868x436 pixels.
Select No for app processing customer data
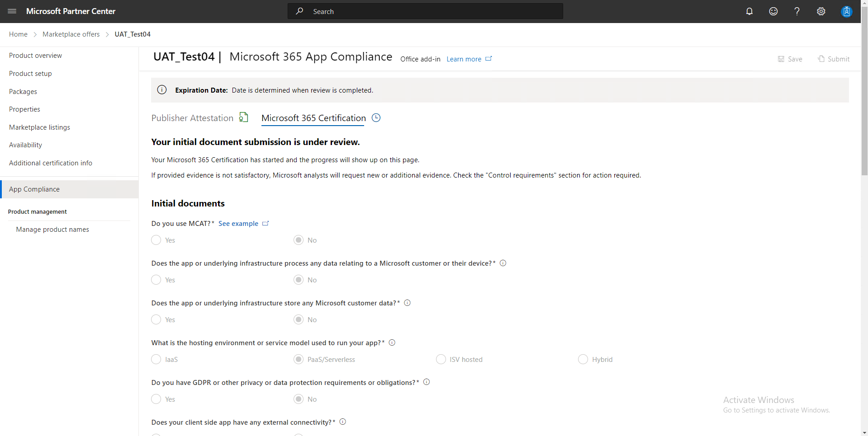[299, 280]
